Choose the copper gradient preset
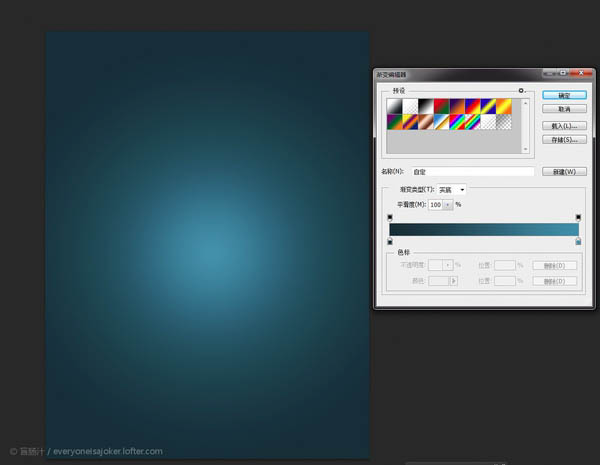Screen dimensions: 600x465 426,121
